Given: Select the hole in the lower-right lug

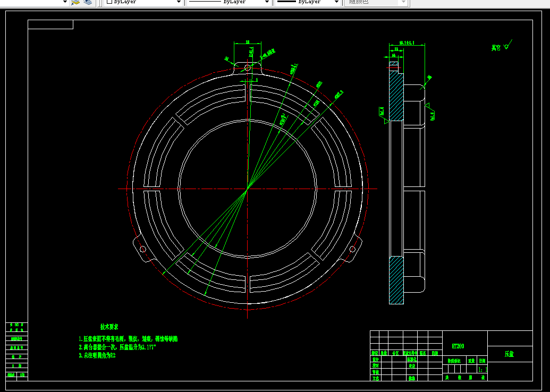Looking at the screenshot, I should tap(352, 249).
